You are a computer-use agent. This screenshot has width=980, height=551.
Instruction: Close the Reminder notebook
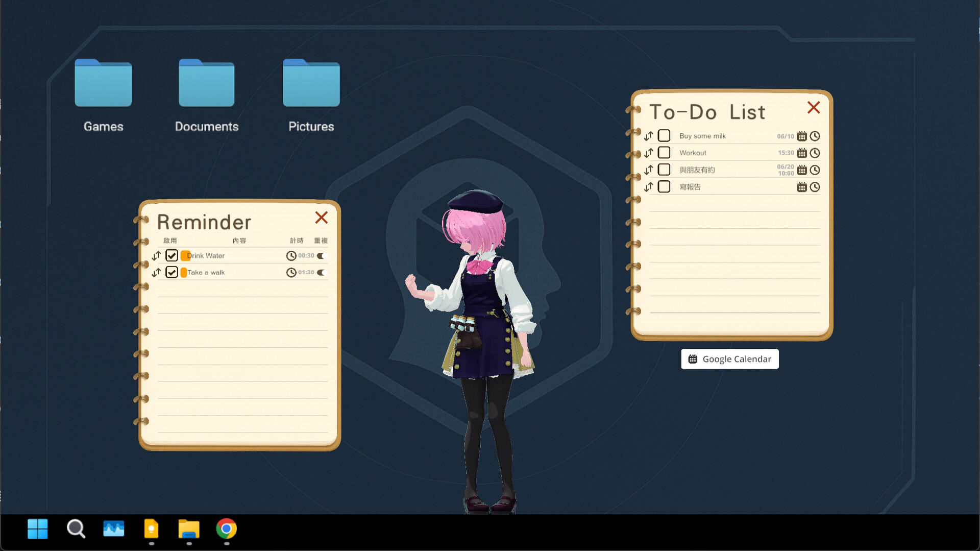click(x=321, y=218)
